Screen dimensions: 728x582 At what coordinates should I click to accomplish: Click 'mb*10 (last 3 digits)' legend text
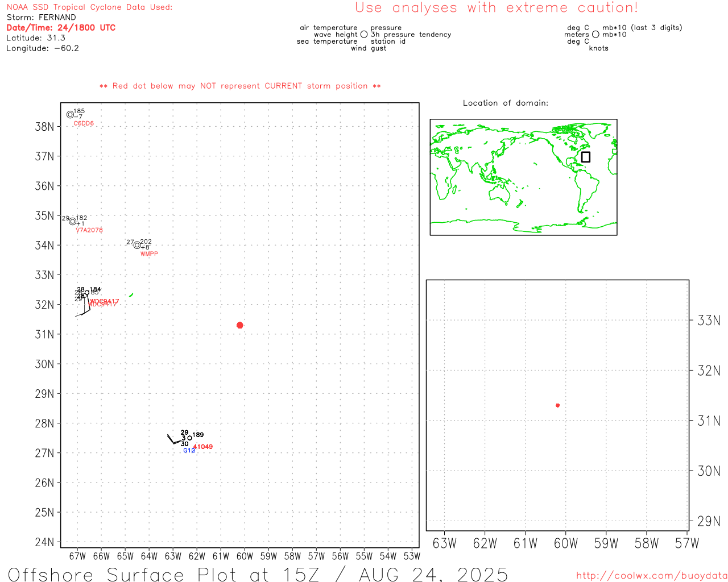coord(642,27)
